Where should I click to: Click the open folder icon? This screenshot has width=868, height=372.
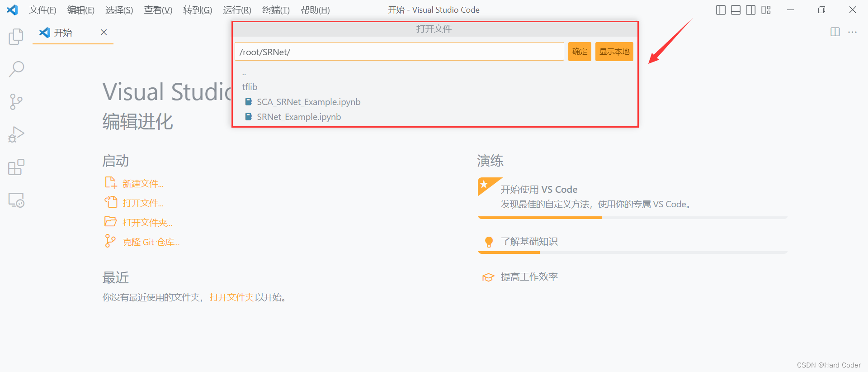coord(111,221)
